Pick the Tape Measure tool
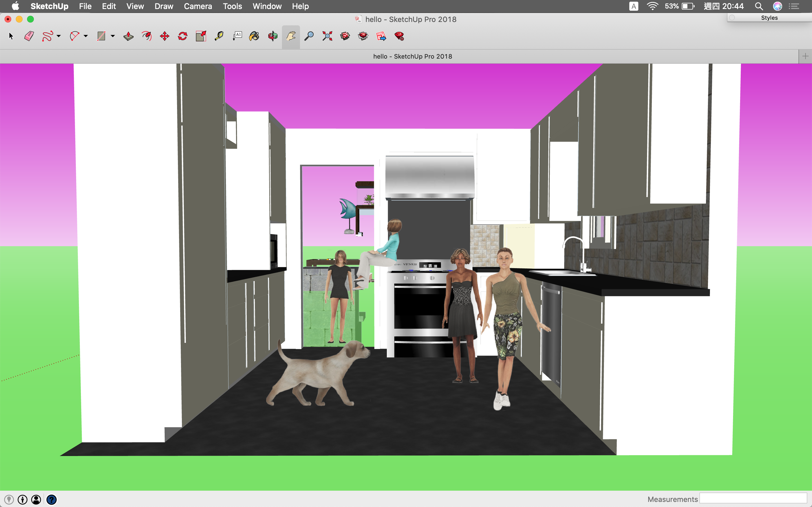This screenshot has width=812, height=507. [219, 36]
